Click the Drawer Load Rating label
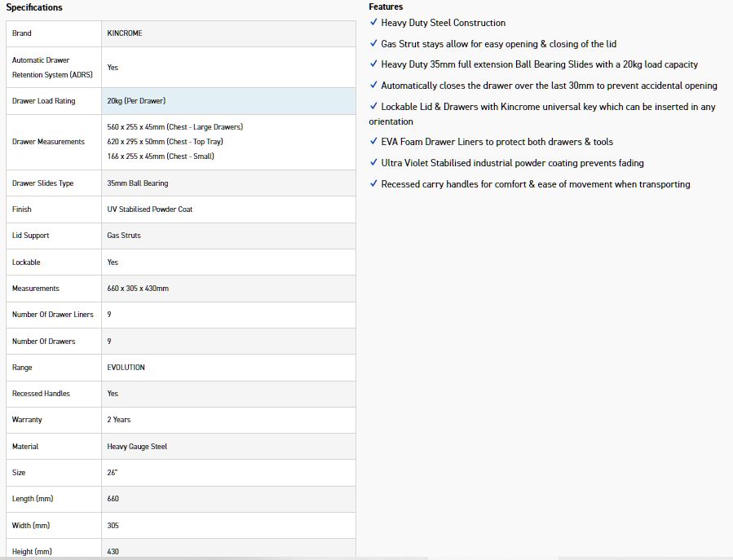 tap(43, 101)
